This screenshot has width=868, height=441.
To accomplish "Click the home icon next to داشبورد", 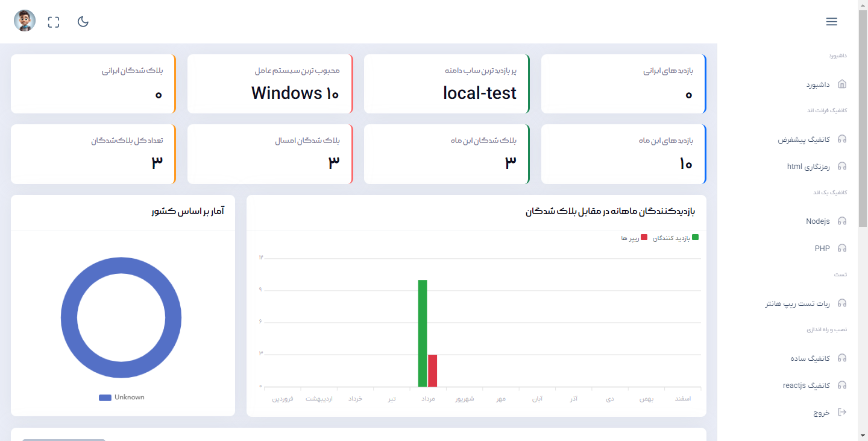I will point(842,84).
